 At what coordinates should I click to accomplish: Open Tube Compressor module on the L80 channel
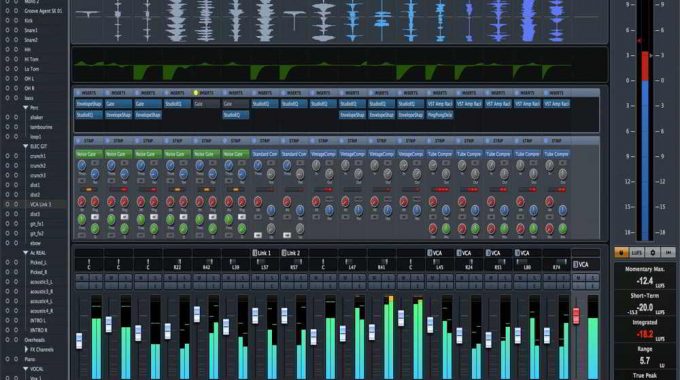pos(527,154)
